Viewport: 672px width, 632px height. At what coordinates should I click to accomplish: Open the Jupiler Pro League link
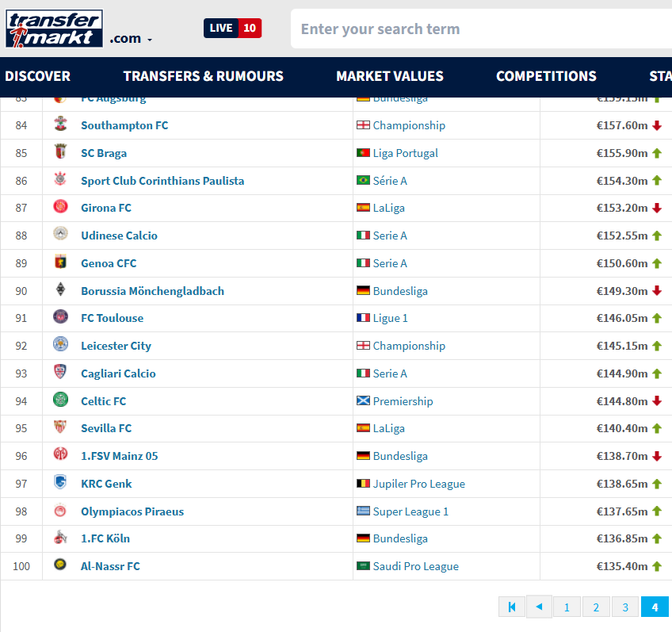tap(418, 484)
